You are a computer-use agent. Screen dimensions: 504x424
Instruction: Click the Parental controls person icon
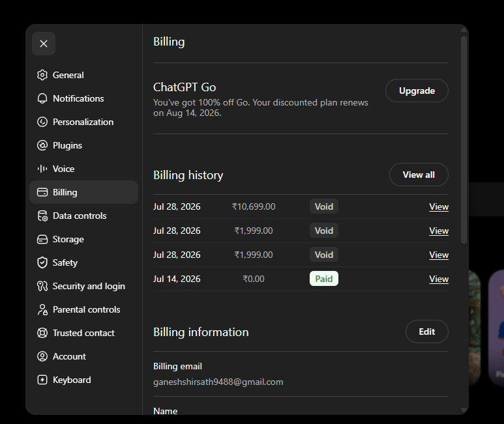[x=42, y=309]
